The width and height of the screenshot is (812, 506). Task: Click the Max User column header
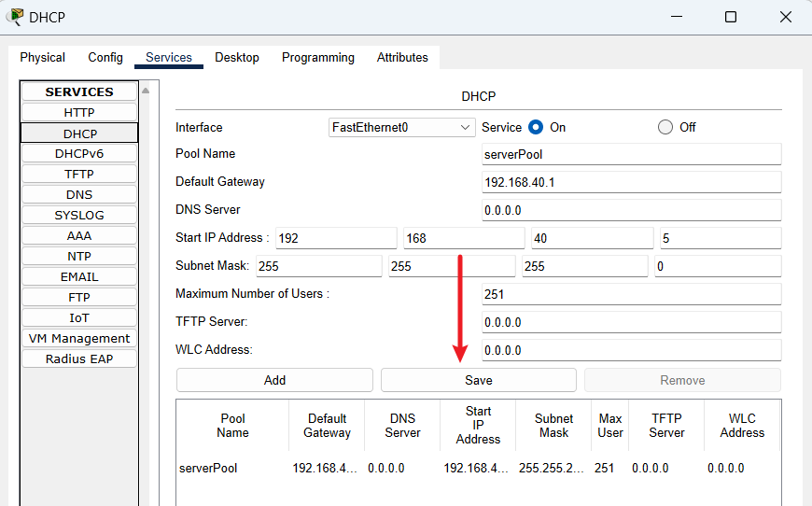[610, 426]
